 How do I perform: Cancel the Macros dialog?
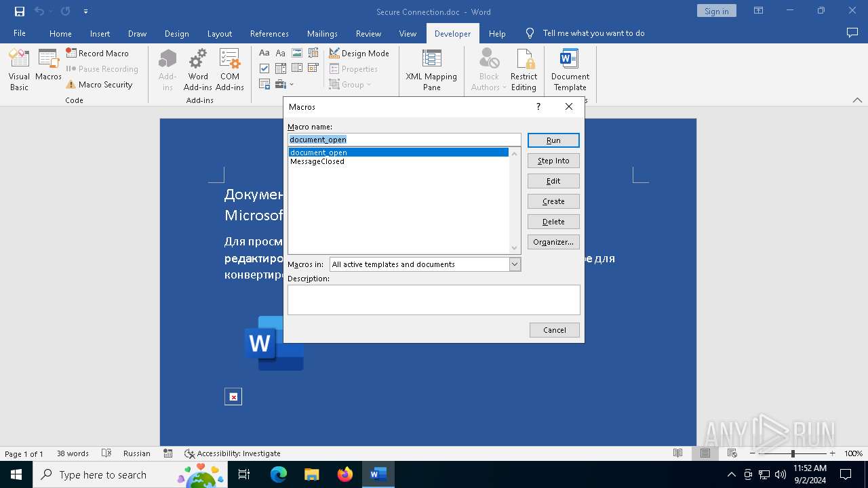click(555, 330)
